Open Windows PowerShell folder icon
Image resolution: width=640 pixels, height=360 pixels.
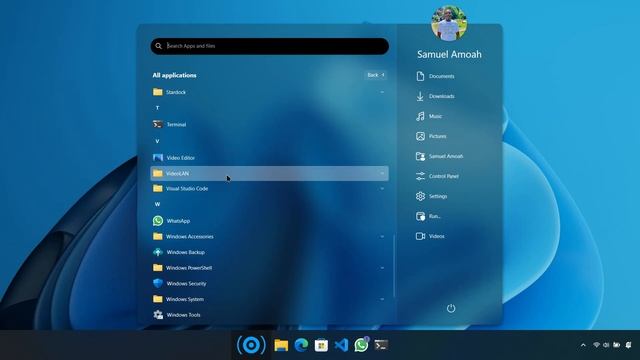coord(158,268)
